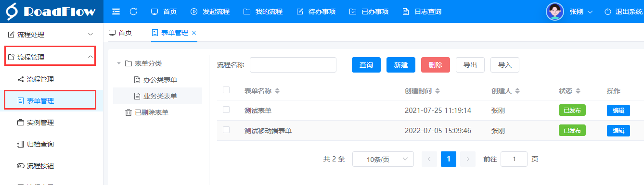This screenshot has width=644, height=185.
Task: Click the previous page arrow
Action: click(429, 159)
